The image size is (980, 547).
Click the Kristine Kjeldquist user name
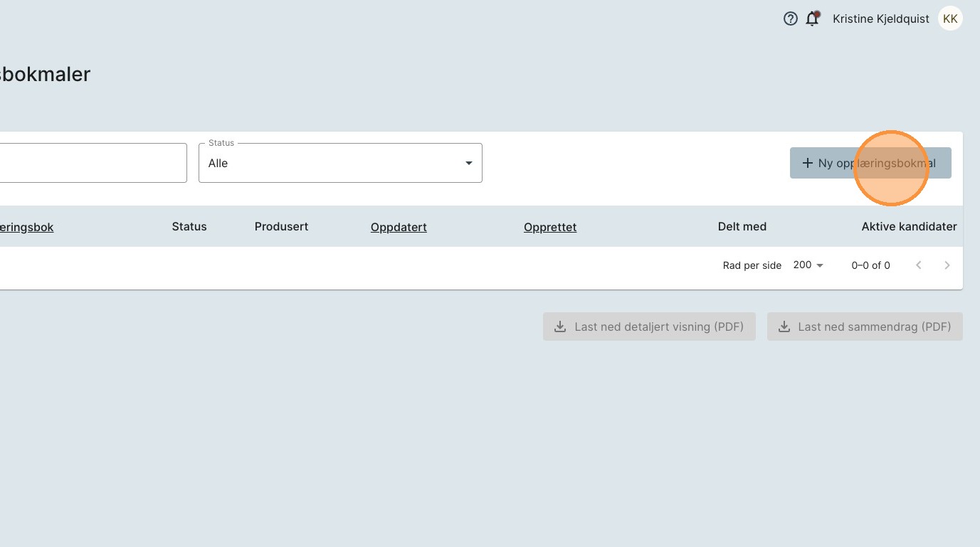coord(880,19)
